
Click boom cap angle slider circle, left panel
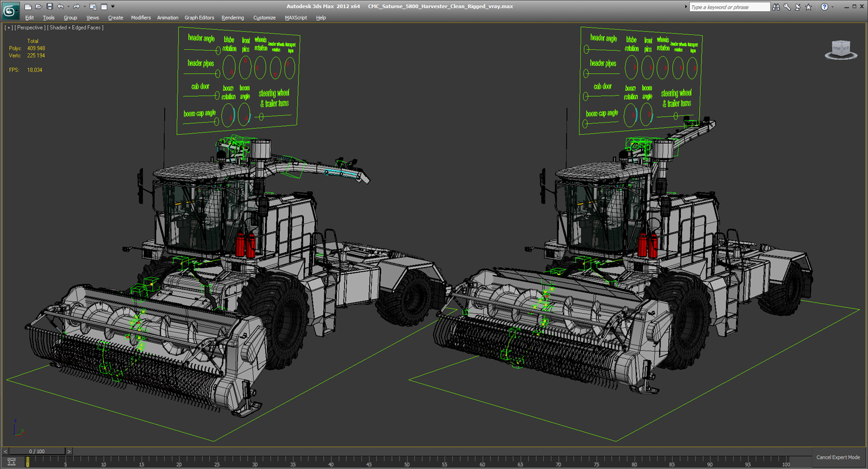(216, 122)
